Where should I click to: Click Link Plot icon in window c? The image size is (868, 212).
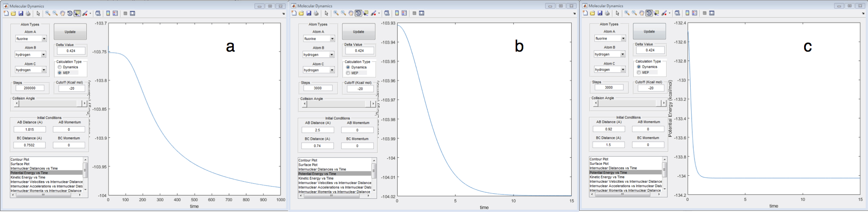click(x=678, y=13)
